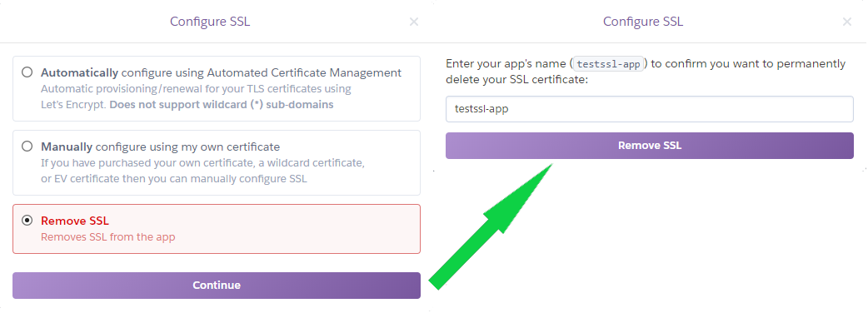Click the testssl-app code badge in instructions
Image resolution: width=868 pixels, height=318 pixels.
(608, 64)
